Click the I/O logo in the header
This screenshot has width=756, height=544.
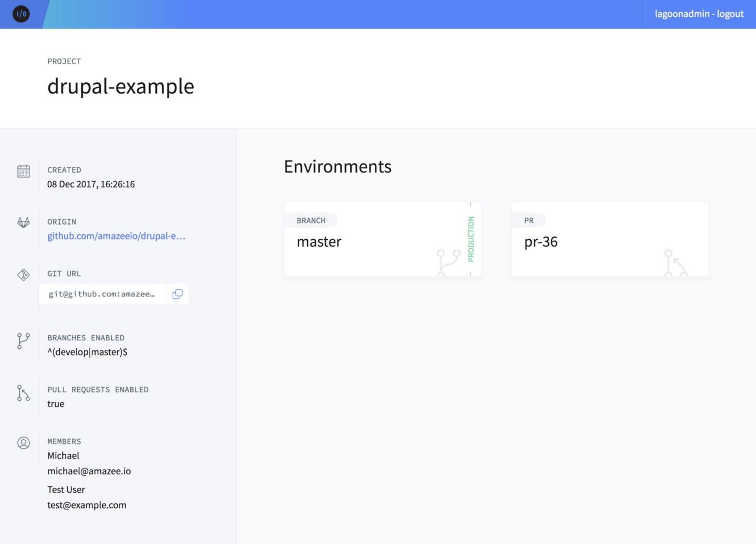click(21, 14)
